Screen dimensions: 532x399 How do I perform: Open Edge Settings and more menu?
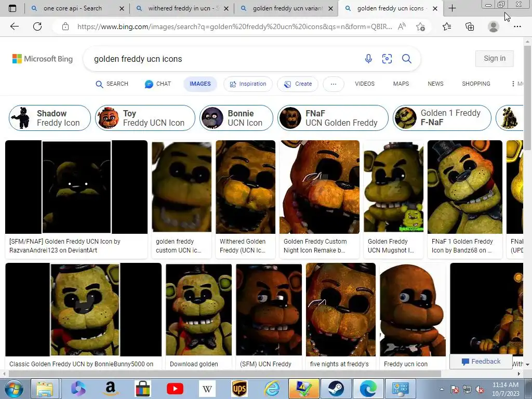pos(517,26)
